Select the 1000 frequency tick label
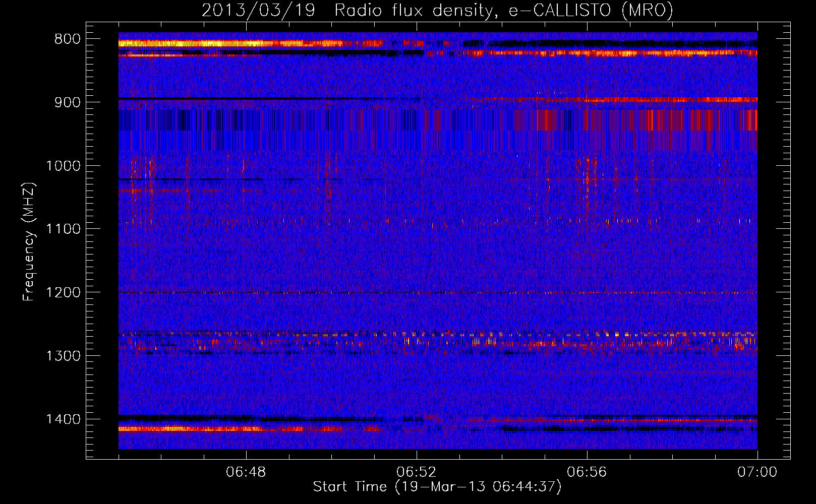 click(63, 166)
